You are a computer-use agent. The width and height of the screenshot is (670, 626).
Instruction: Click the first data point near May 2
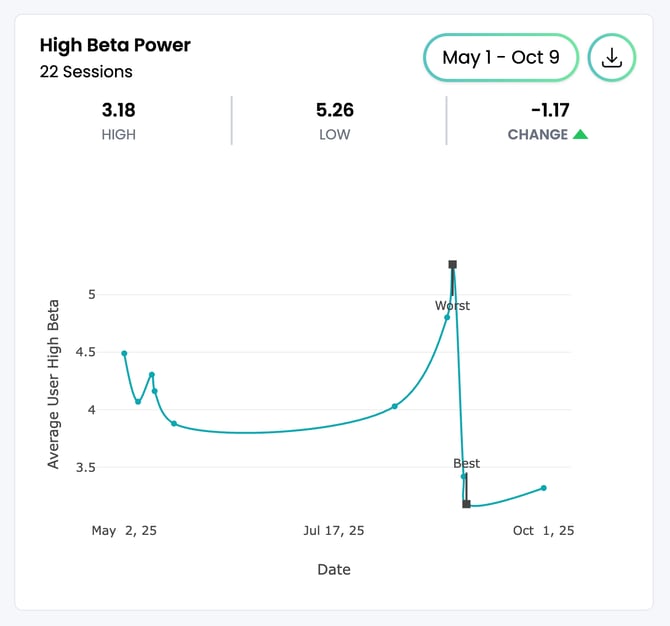[x=124, y=353]
